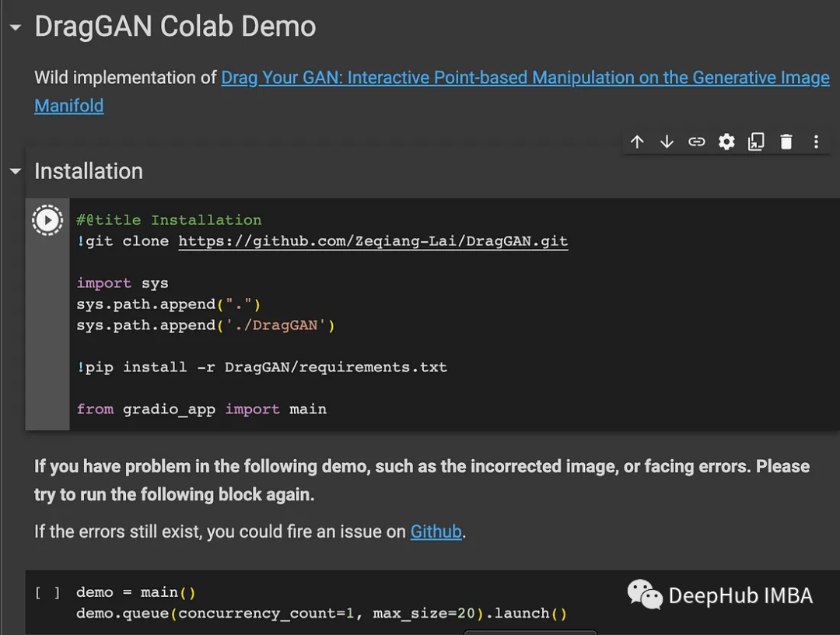Click the 'If the errors still exist' sentence
The width and height of the screenshot is (840, 635).
click(250, 532)
